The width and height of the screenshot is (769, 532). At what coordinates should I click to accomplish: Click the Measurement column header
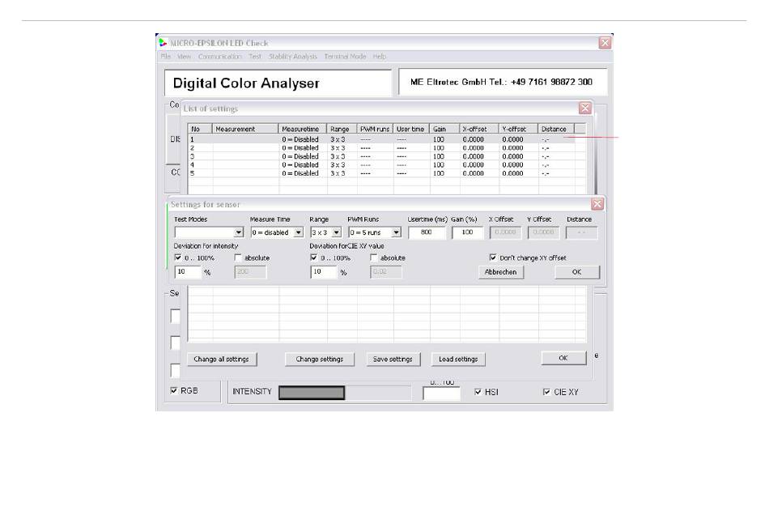click(x=245, y=129)
